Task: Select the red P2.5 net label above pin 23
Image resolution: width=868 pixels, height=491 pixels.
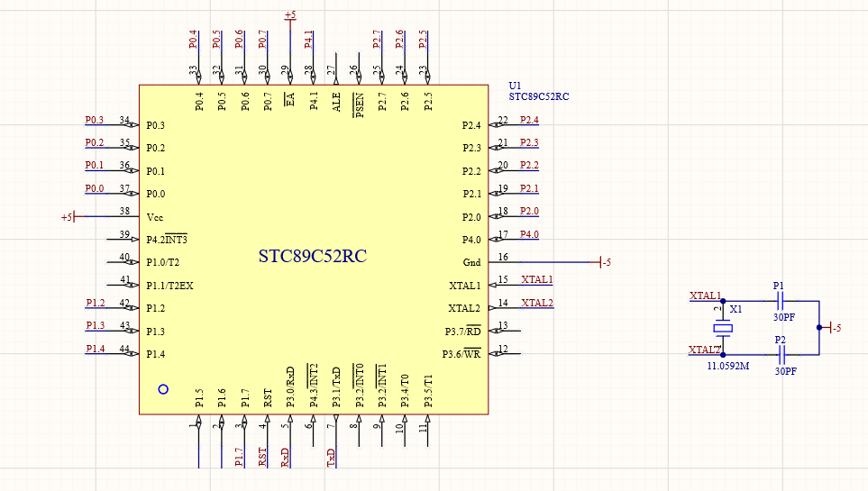Action: coord(423,40)
